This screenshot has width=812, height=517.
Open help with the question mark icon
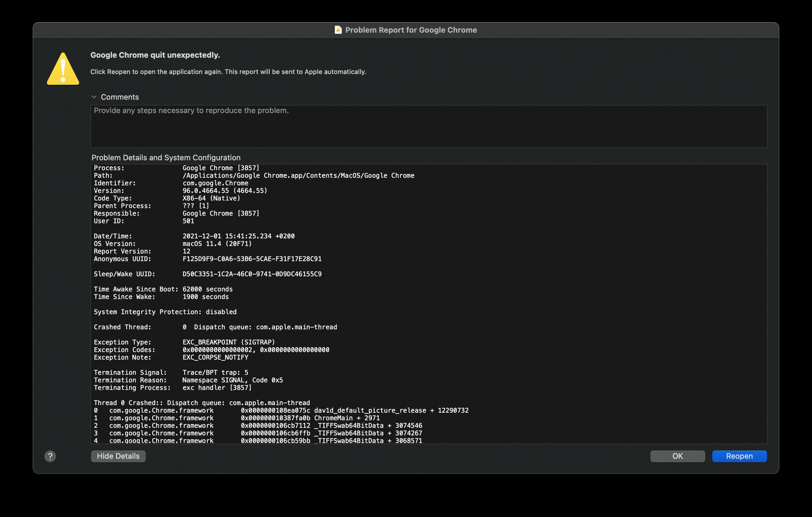[50, 456]
